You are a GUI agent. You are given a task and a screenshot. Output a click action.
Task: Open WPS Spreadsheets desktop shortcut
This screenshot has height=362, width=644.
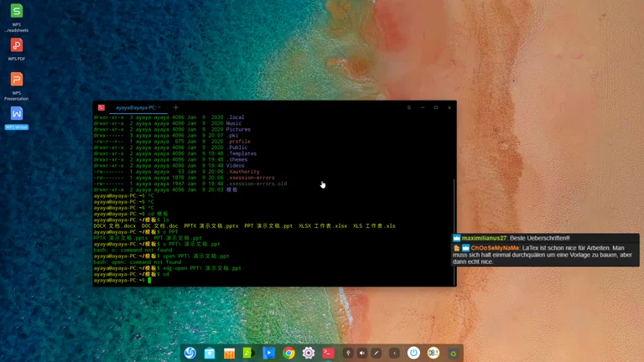point(17,18)
